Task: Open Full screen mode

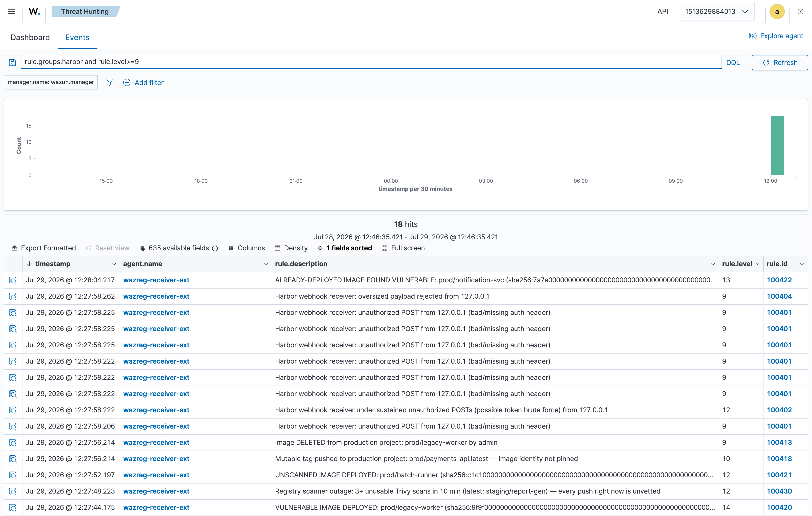Action: [x=403, y=248]
